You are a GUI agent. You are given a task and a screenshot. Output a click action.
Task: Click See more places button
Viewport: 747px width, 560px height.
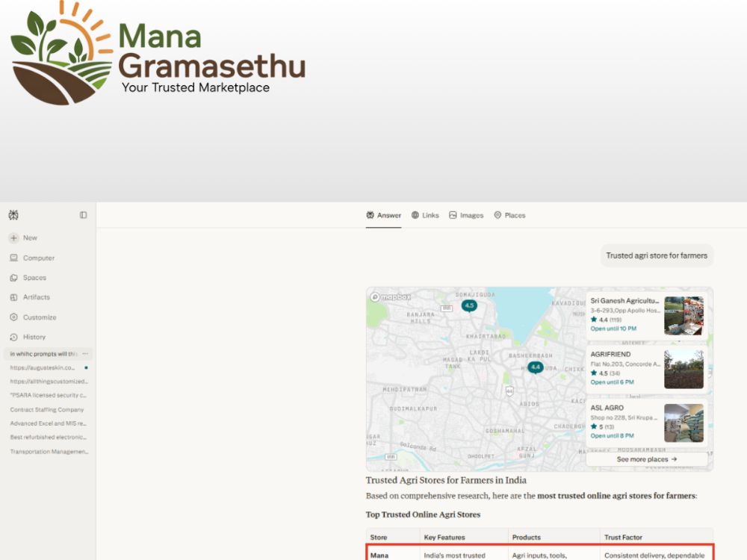pos(646,459)
